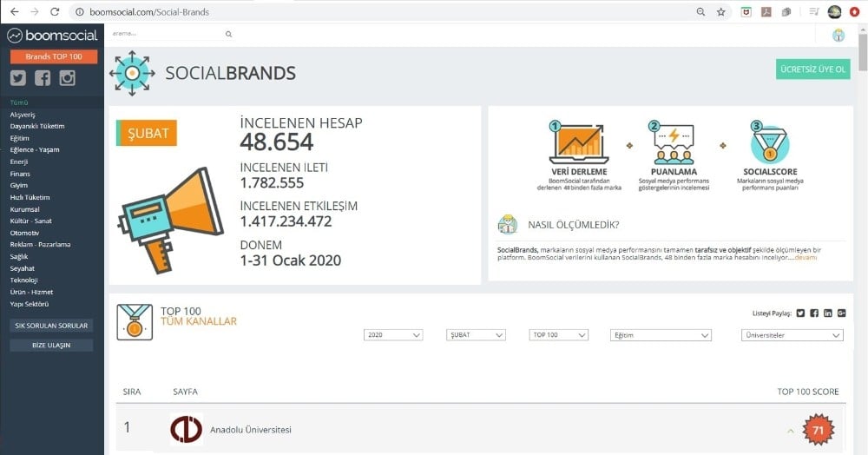
Task: Open the 2020 year dropdown
Action: tap(393, 335)
